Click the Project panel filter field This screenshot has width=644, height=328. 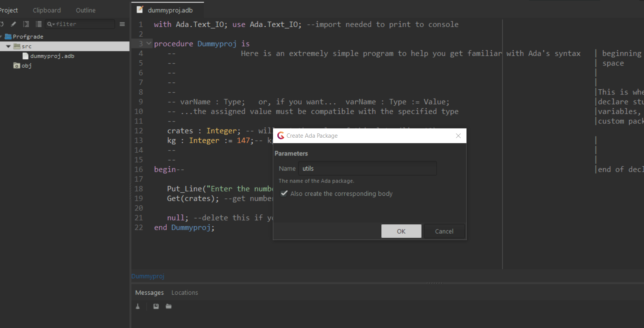point(80,24)
